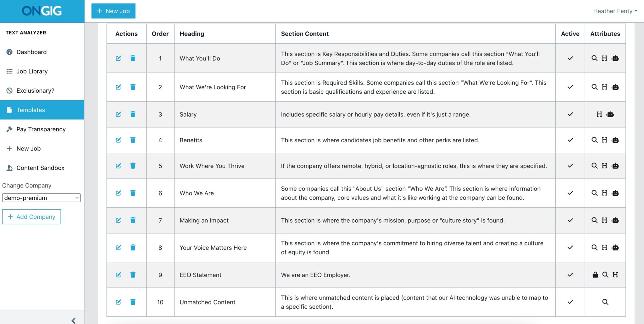Toggle Active status for Your Voice Matters Here
Viewport: 644px width, 324px height.
(x=570, y=247)
